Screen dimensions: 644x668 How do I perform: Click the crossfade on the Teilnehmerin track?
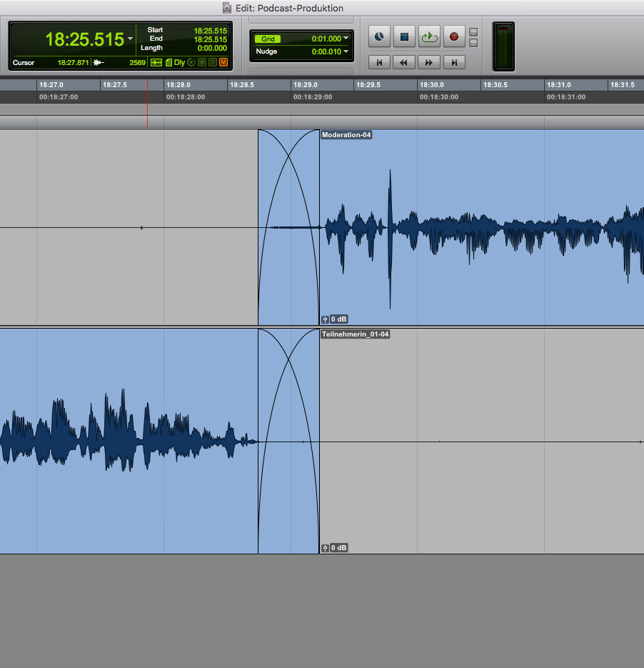pyautogui.click(x=288, y=441)
